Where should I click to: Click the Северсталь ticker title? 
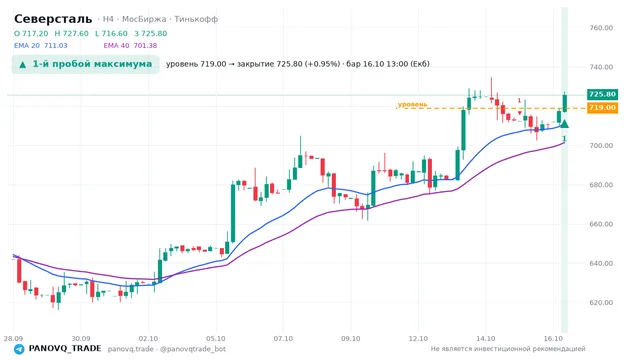(53, 19)
